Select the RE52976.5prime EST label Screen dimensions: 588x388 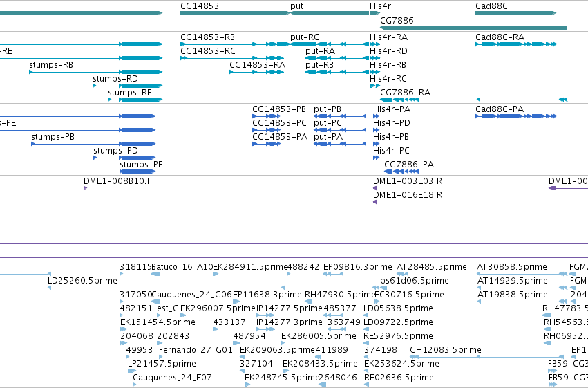[x=398, y=337]
